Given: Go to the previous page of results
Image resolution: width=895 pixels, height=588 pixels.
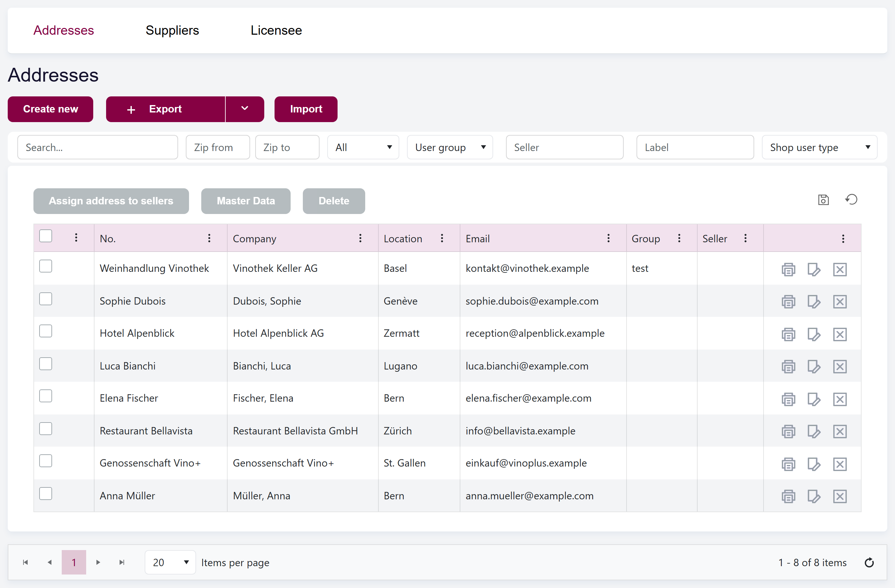Looking at the screenshot, I should click(x=50, y=562).
